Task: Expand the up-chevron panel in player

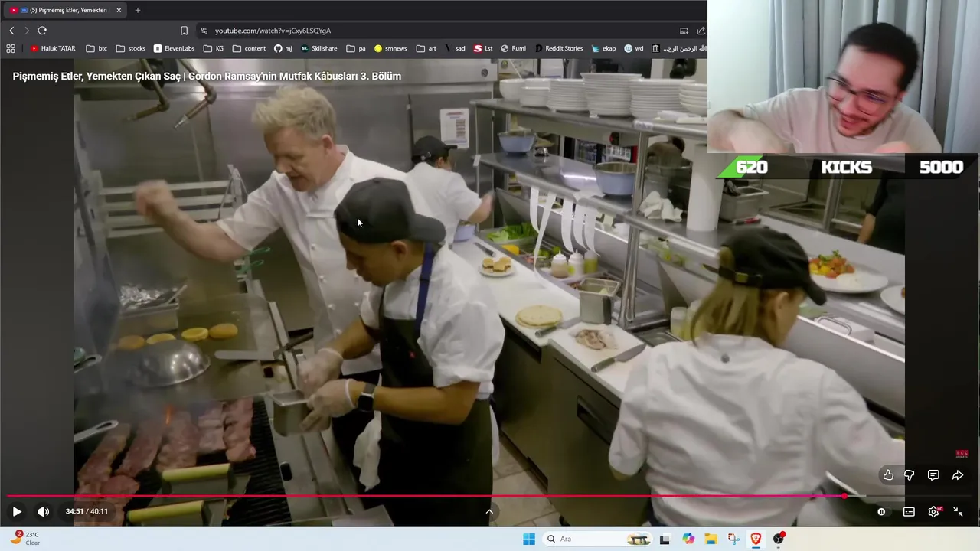Action: pos(489,511)
